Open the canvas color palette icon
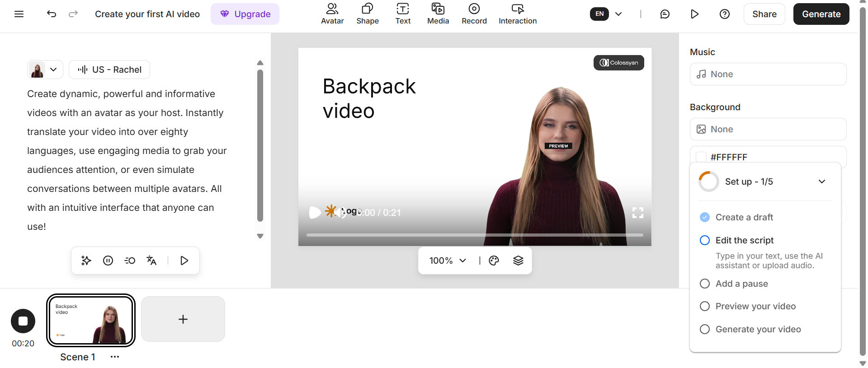Screen dimensions: 868x368 (494, 261)
